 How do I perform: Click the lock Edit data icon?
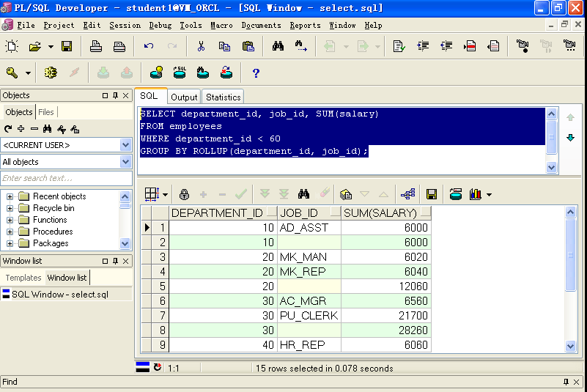pos(184,194)
